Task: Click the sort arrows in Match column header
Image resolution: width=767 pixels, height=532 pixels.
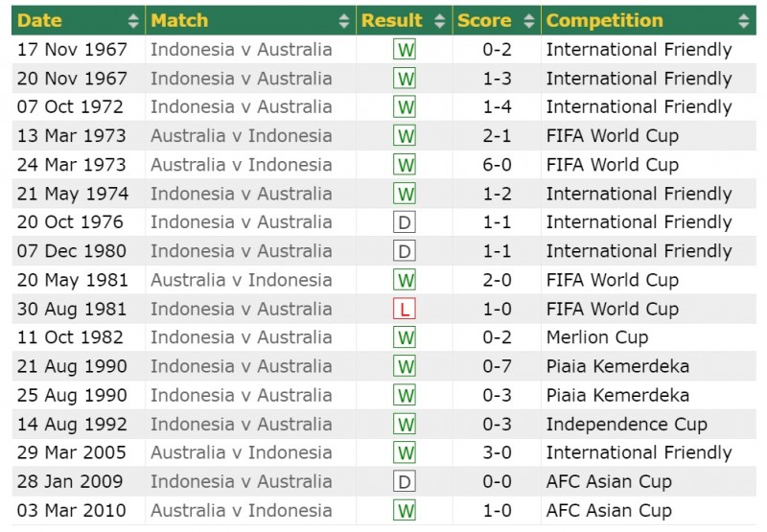Action: (x=344, y=20)
